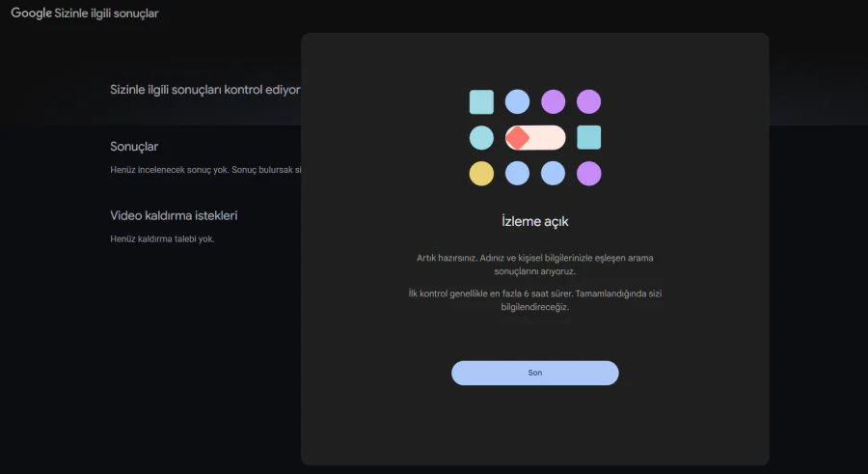Click the toggle switch illustration in the dialog
Screen dimensions: 868x474
coord(535,137)
